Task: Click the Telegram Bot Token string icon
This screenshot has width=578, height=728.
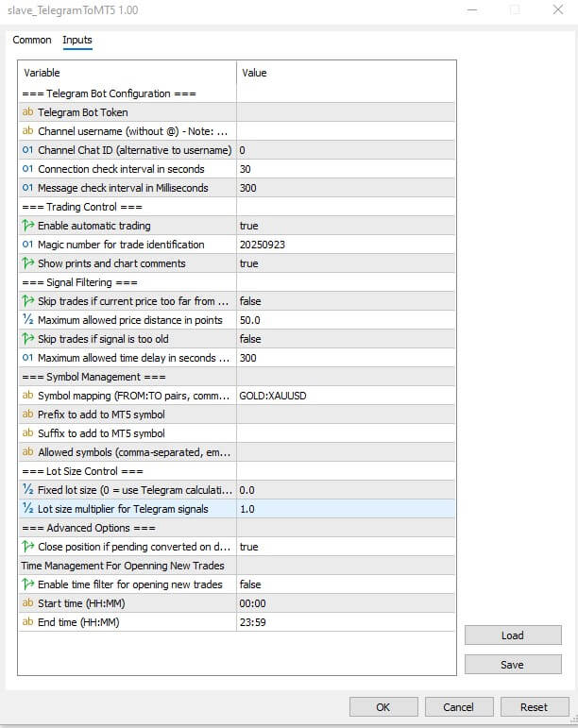Action: pyautogui.click(x=27, y=112)
